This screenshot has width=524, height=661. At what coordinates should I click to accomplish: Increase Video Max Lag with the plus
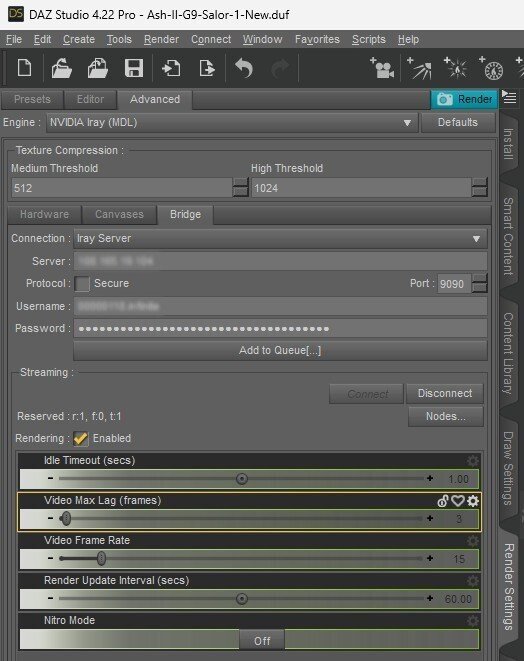[x=430, y=518]
